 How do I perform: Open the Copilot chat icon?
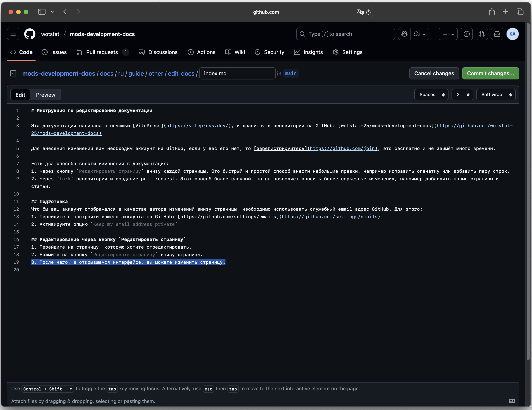click(404, 34)
